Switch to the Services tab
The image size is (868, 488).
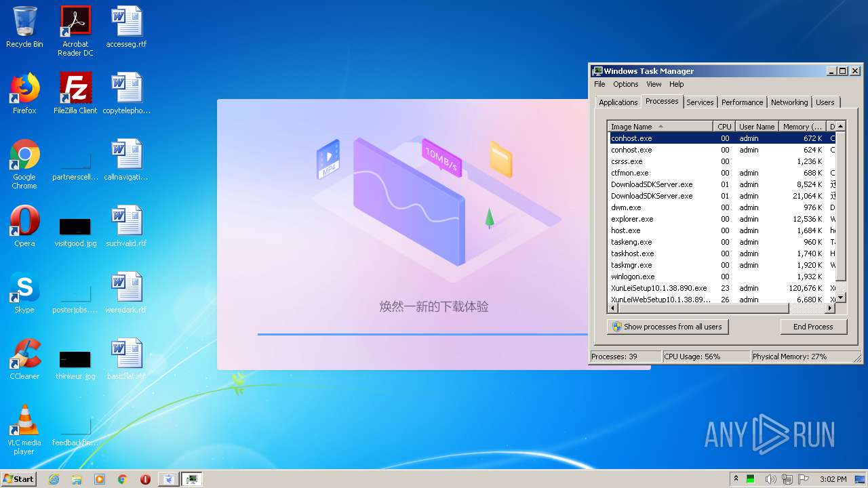pyautogui.click(x=700, y=102)
